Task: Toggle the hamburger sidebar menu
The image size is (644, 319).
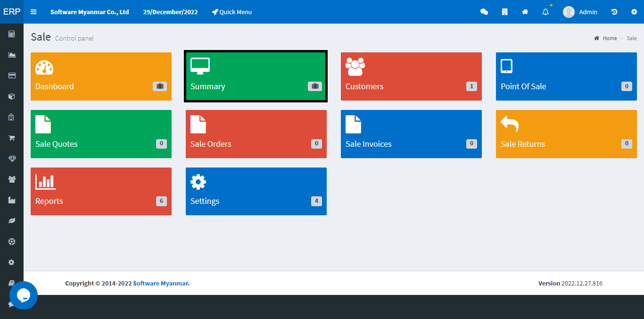Action: click(33, 12)
